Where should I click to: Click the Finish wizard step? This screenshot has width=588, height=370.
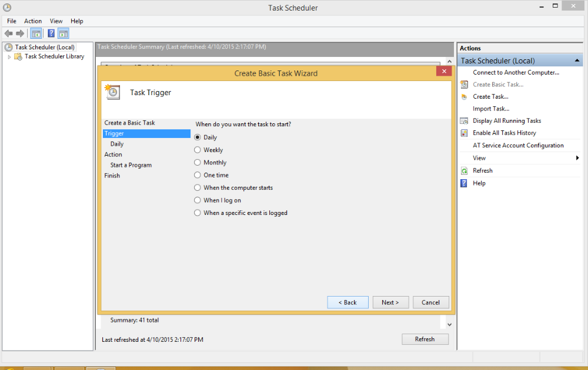click(112, 176)
